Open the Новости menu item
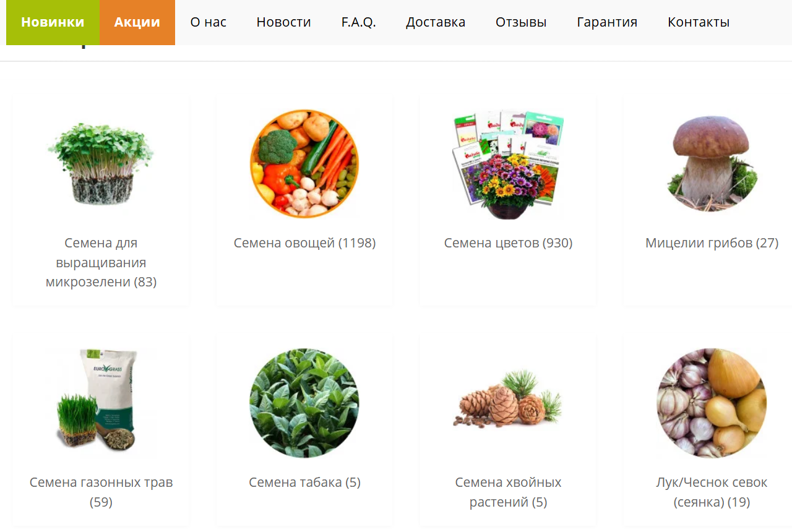Viewport: 792px width, 532px height. click(284, 22)
